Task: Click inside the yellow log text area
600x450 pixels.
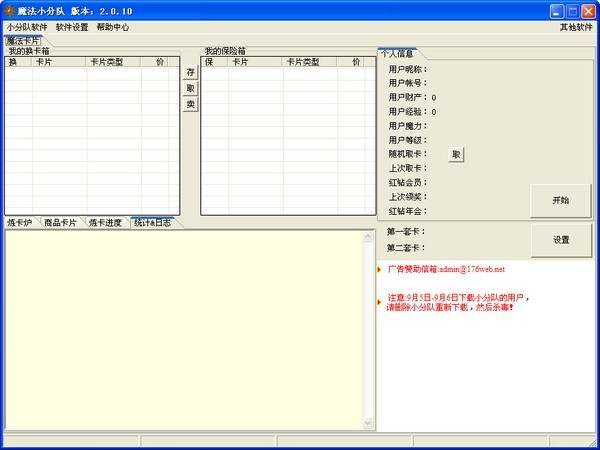Action: [x=184, y=330]
